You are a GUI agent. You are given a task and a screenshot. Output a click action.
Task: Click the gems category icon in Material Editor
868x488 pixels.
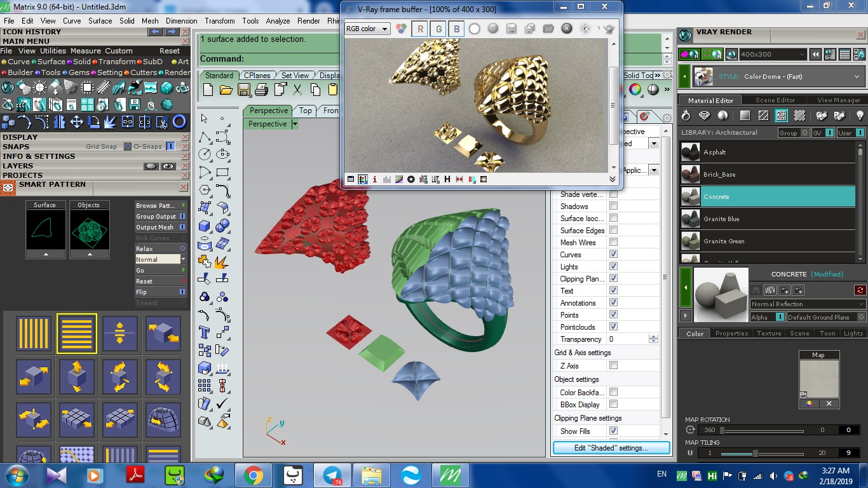pos(704,116)
